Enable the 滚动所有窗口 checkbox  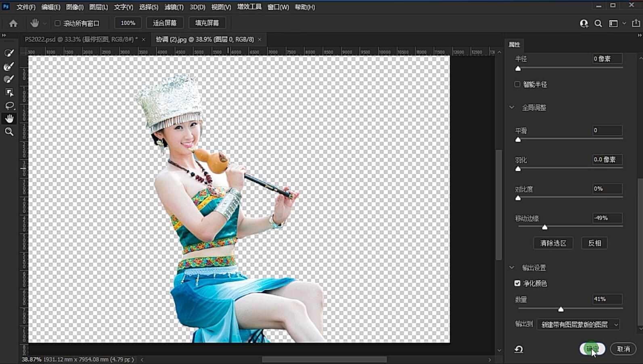(58, 23)
